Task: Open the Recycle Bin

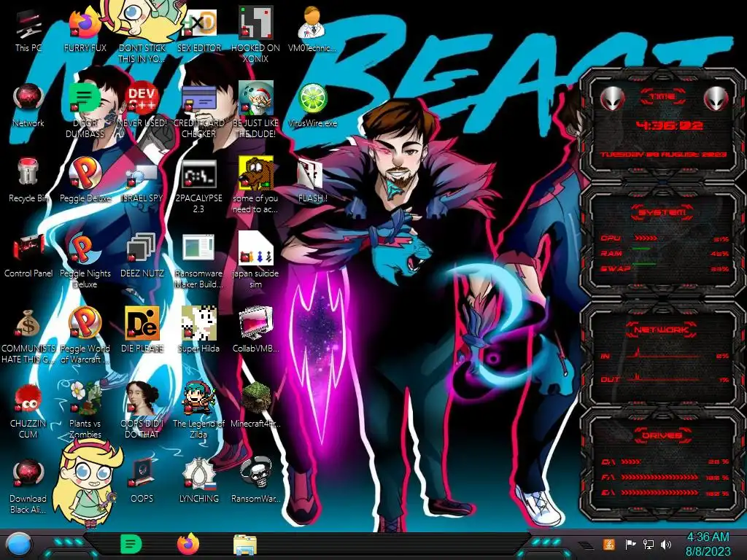Action: pos(28,172)
